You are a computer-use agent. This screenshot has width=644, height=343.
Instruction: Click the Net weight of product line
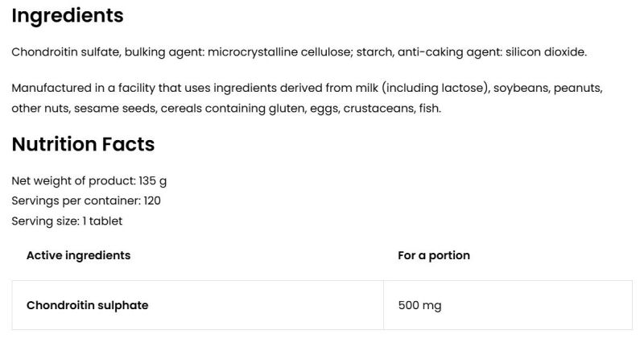pos(89,181)
